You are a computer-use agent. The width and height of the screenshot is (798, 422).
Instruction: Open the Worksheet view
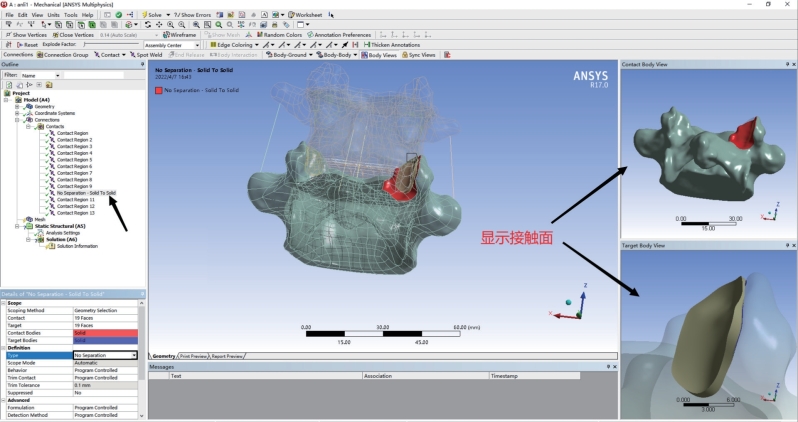pos(305,15)
